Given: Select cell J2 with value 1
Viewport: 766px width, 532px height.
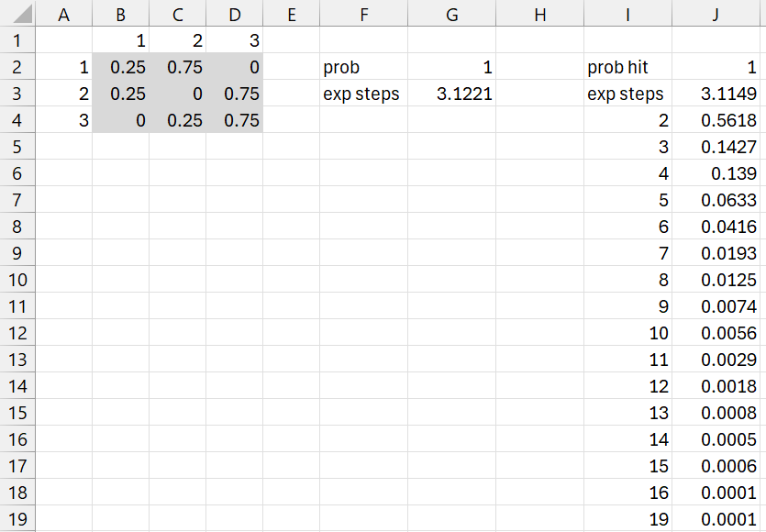Looking at the screenshot, I should point(716,66).
